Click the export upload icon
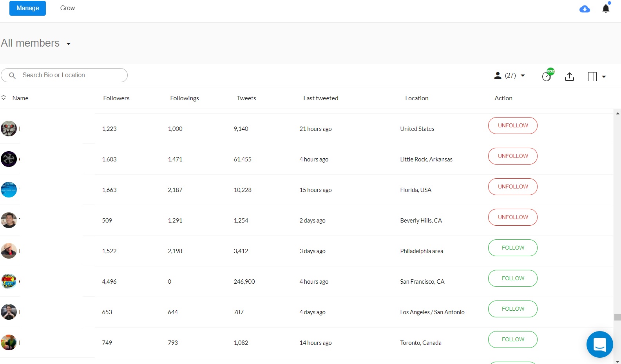This screenshot has height=364, width=621. (x=569, y=76)
